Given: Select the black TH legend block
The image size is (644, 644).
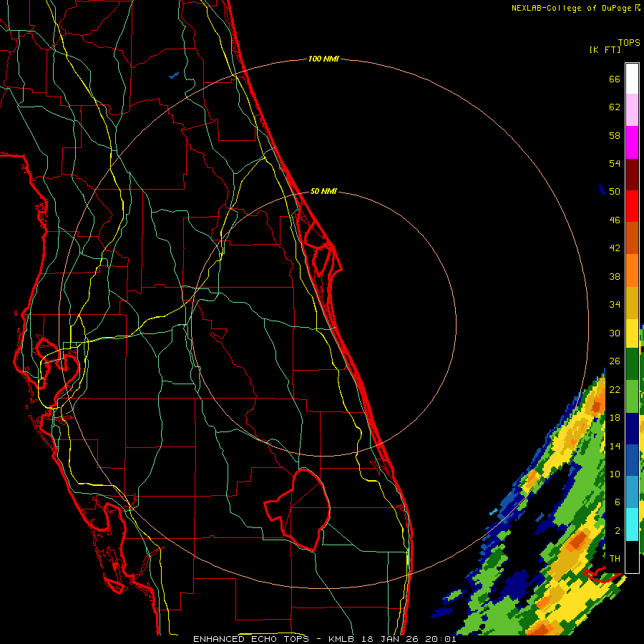Looking at the screenshot, I should point(632,557).
